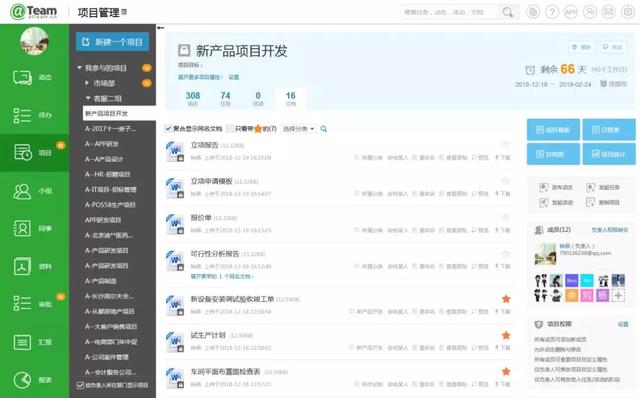The height and width of the screenshot is (398, 640).
Task: Select the 项目 projects section in the sidebar
Action: click(x=34, y=152)
